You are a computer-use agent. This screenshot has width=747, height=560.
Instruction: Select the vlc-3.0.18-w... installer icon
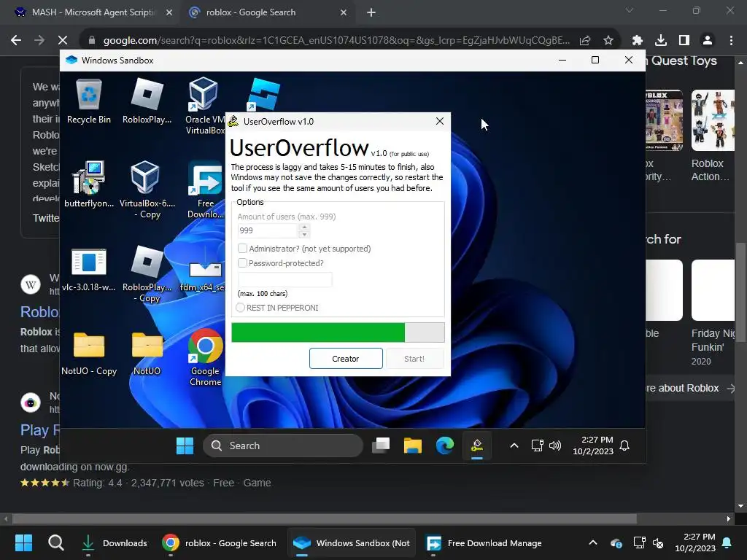tap(88, 269)
